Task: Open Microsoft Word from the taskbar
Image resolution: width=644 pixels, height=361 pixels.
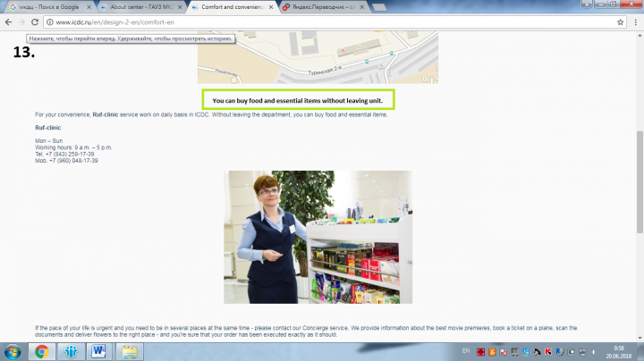Action: click(99, 352)
